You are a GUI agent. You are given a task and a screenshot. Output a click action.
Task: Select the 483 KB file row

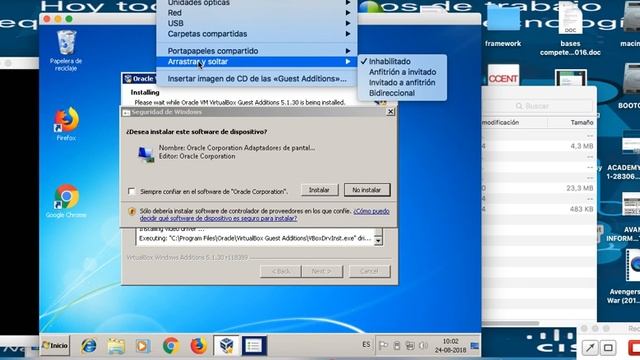[x=539, y=209]
